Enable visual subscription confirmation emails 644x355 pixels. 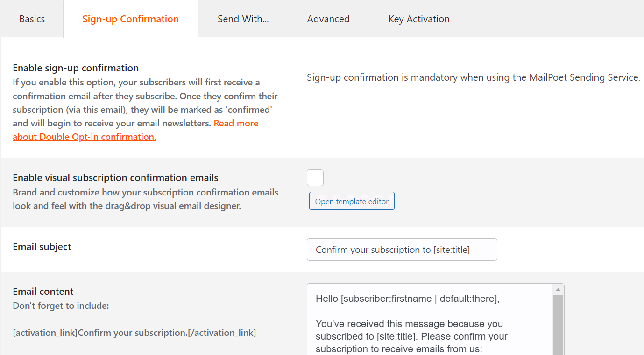tap(315, 178)
